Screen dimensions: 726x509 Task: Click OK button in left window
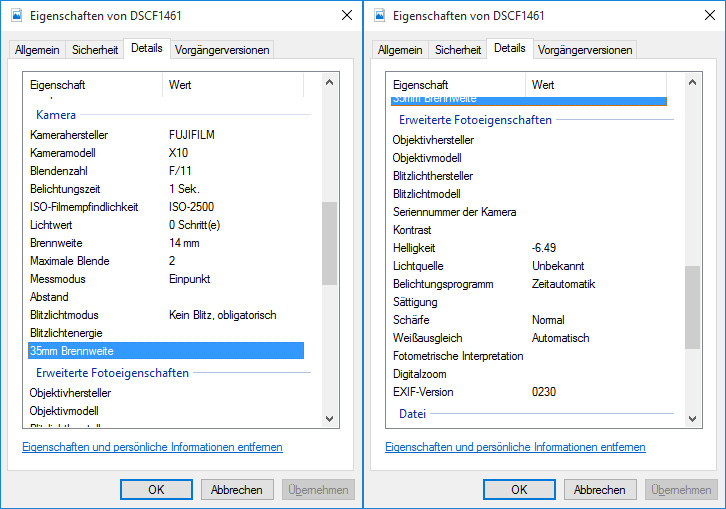tap(156, 490)
